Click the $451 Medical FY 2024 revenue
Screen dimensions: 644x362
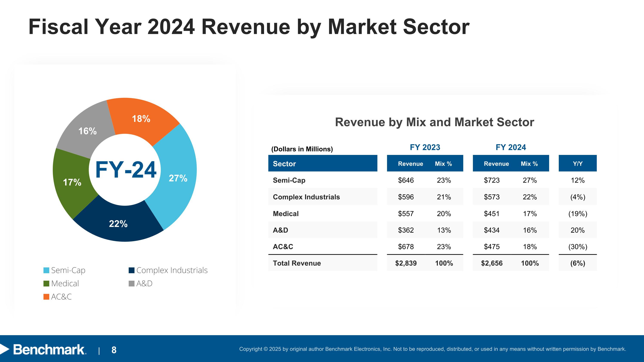point(492,214)
